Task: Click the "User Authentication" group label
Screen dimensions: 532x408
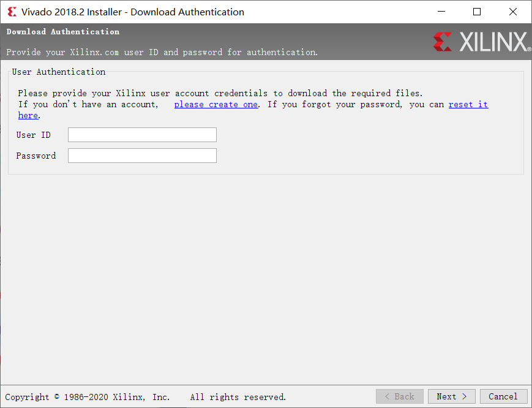Action: tap(59, 72)
